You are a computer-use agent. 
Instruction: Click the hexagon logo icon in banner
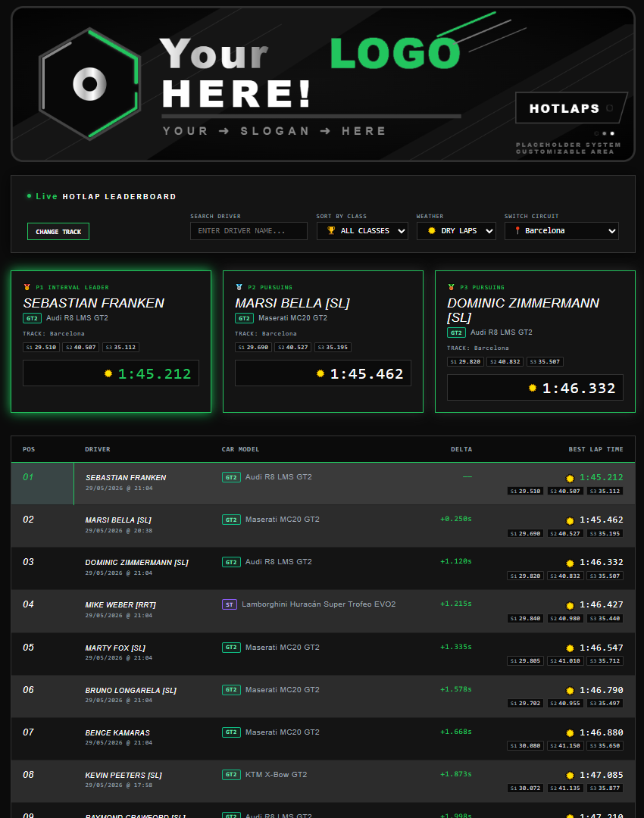(89, 84)
